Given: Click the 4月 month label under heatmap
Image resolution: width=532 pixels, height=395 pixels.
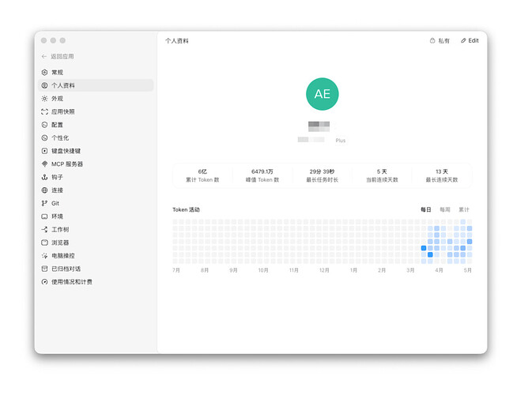Looking at the screenshot, I should [x=439, y=270].
